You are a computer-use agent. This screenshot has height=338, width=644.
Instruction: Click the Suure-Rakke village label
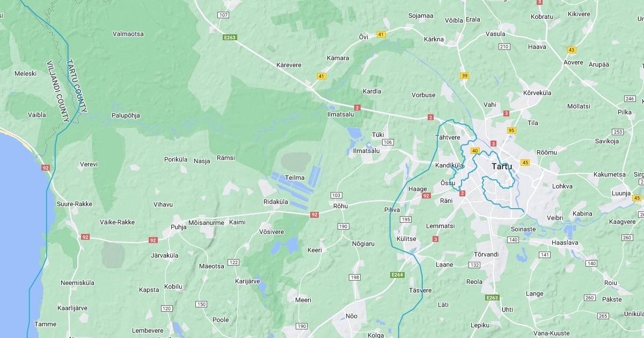(75, 204)
